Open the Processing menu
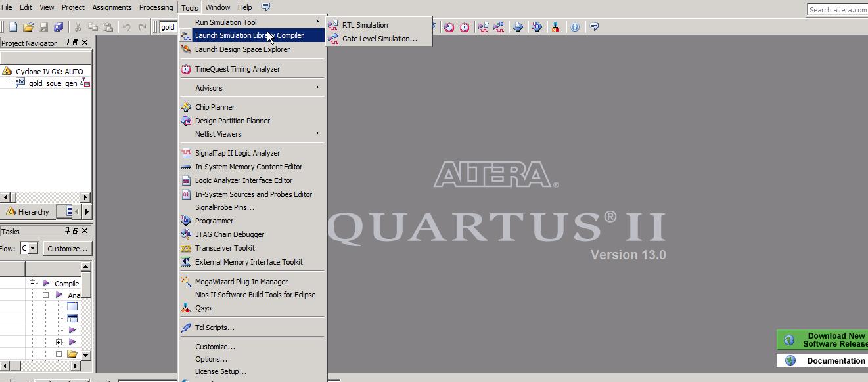The width and height of the screenshot is (868, 382). (156, 7)
